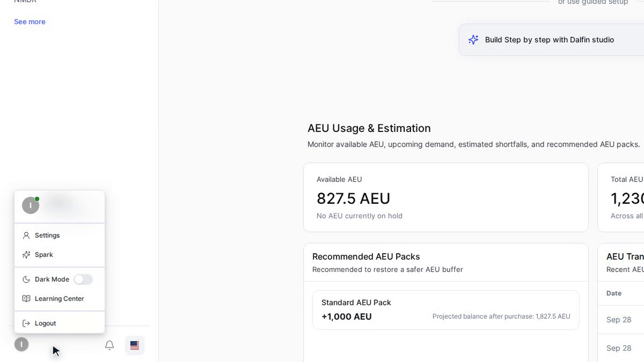Click the See more link
The image size is (644, 362).
[30, 22]
